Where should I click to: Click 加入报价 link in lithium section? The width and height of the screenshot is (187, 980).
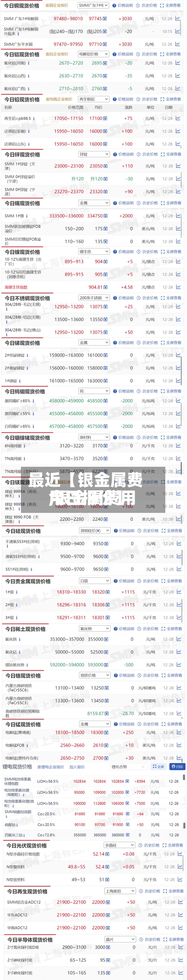pyautogui.click(x=77, y=767)
